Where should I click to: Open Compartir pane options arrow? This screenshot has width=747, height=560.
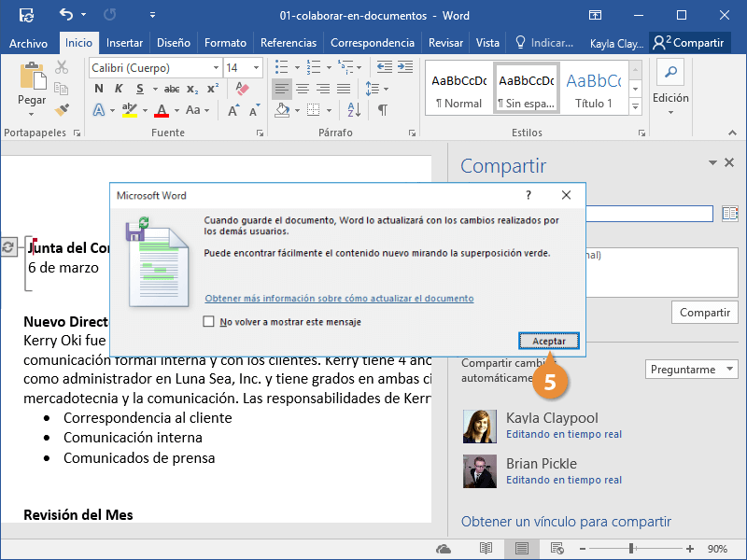tap(712, 162)
